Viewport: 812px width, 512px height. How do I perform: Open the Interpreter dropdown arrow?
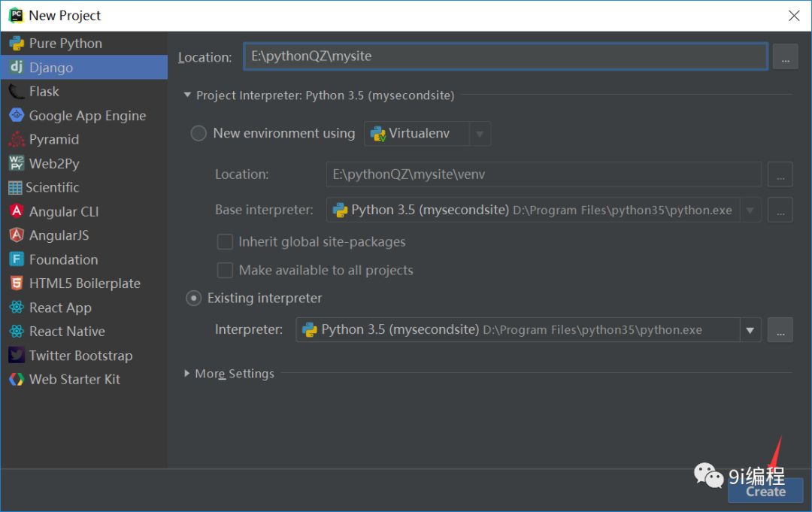click(750, 330)
